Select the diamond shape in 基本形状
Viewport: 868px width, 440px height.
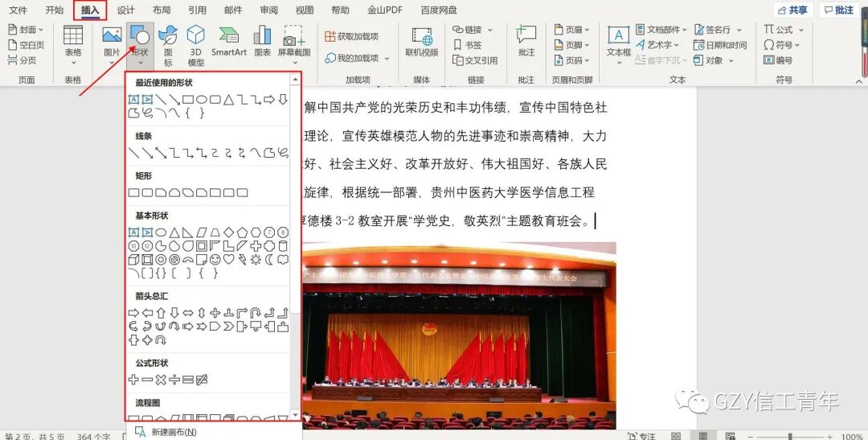[228, 232]
